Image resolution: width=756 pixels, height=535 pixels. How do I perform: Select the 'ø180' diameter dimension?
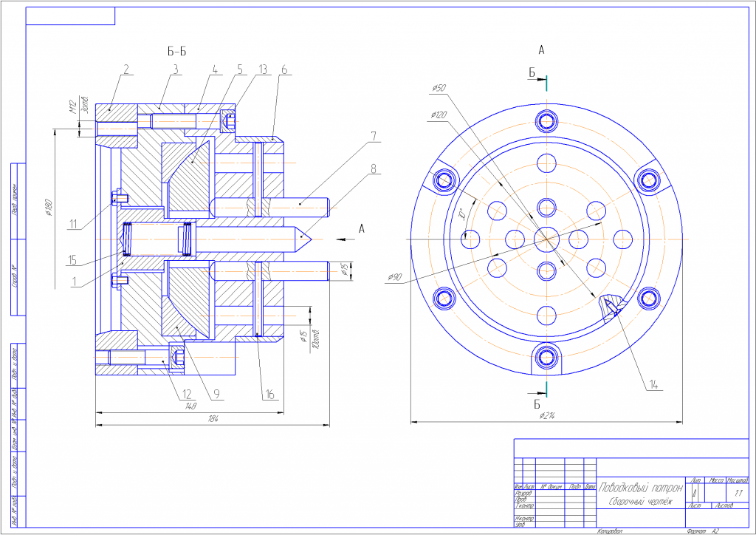pyautogui.click(x=48, y=207)
